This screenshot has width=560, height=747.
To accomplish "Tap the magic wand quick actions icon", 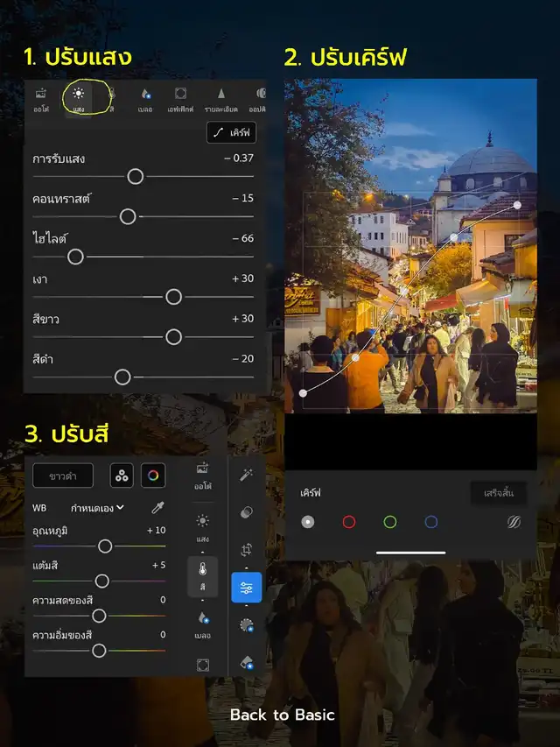I will coord(246,474).
